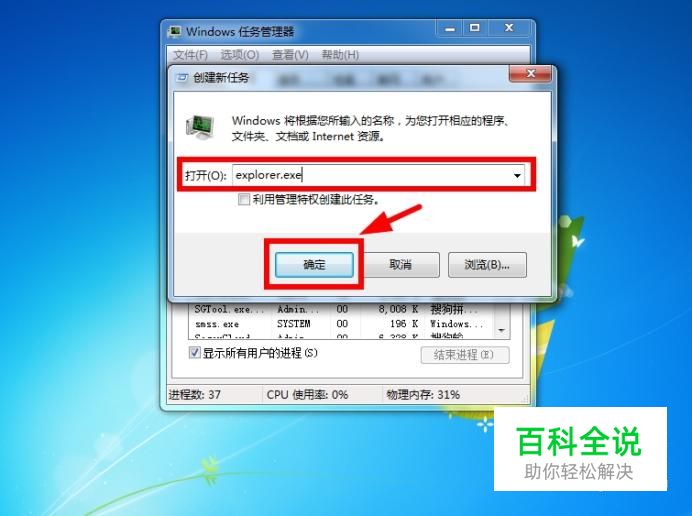692x516 pixels.
Task: Open the 帮助(H) menu
Action: tap(340, 55)
